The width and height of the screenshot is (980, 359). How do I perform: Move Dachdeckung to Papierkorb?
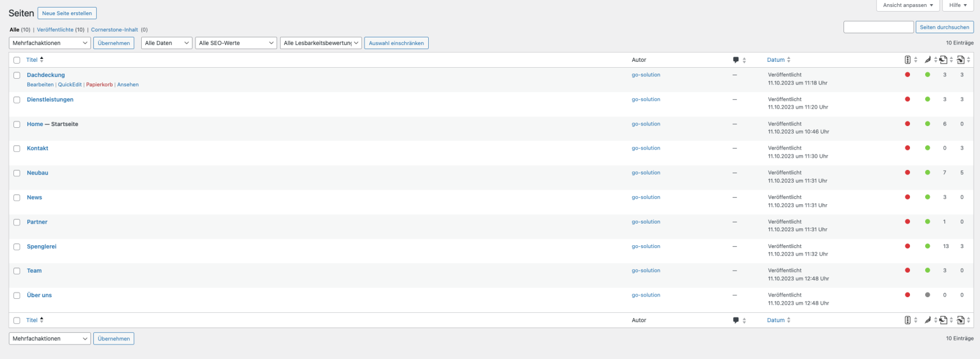pos(100,85)
